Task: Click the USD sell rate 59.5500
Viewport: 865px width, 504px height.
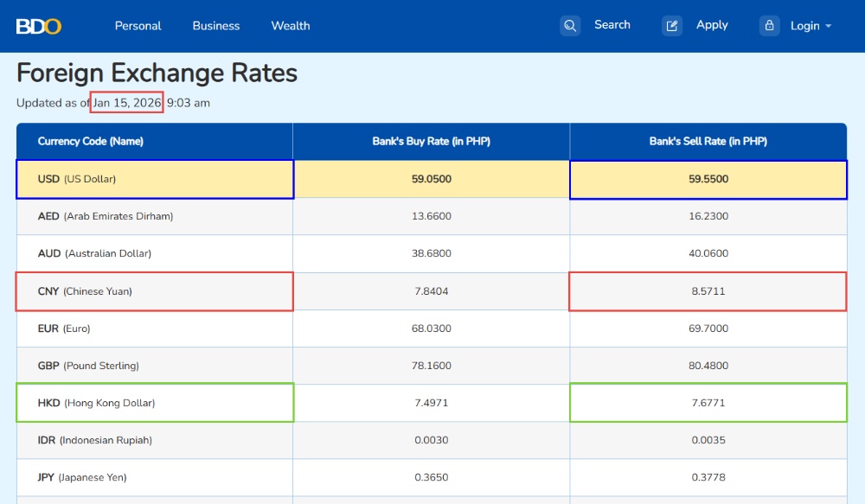Action: pos(708,179)
